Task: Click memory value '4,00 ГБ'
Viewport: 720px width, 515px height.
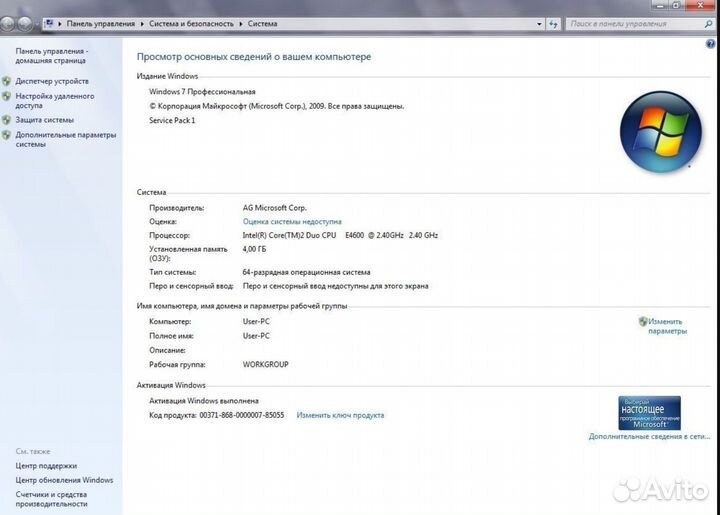Action: 254,249
